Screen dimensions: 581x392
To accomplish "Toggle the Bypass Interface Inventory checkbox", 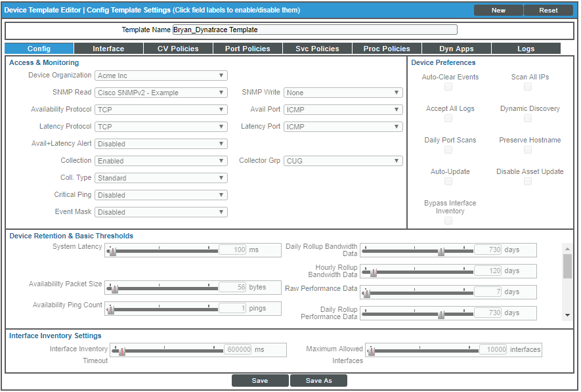I will [448, 221].
